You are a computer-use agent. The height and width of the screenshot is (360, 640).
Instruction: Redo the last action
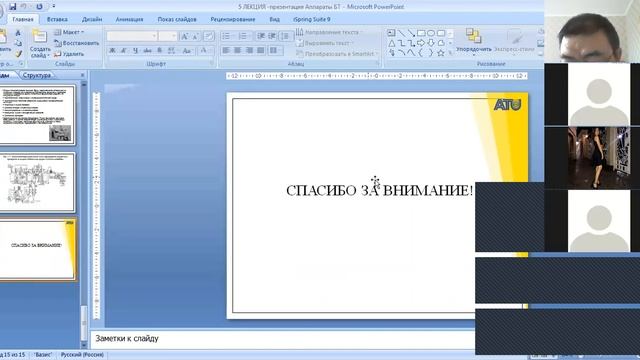click(39, 7)
